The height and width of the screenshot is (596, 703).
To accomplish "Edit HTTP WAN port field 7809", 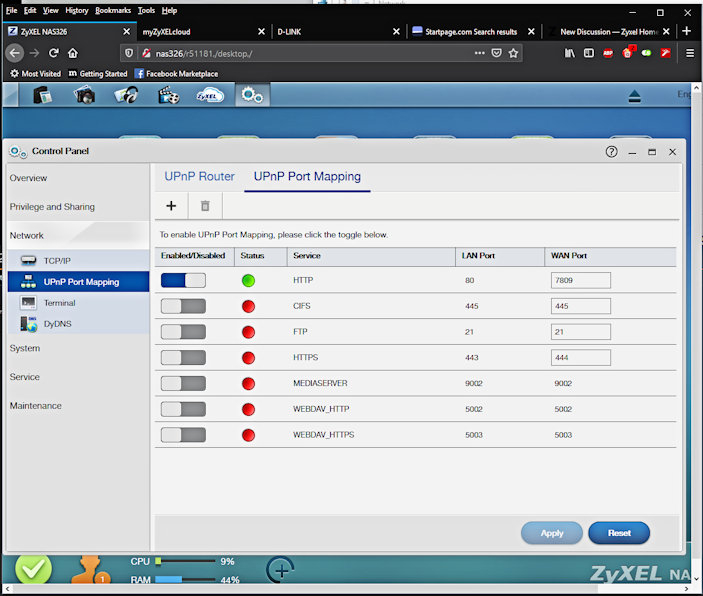I will [581, 280].
